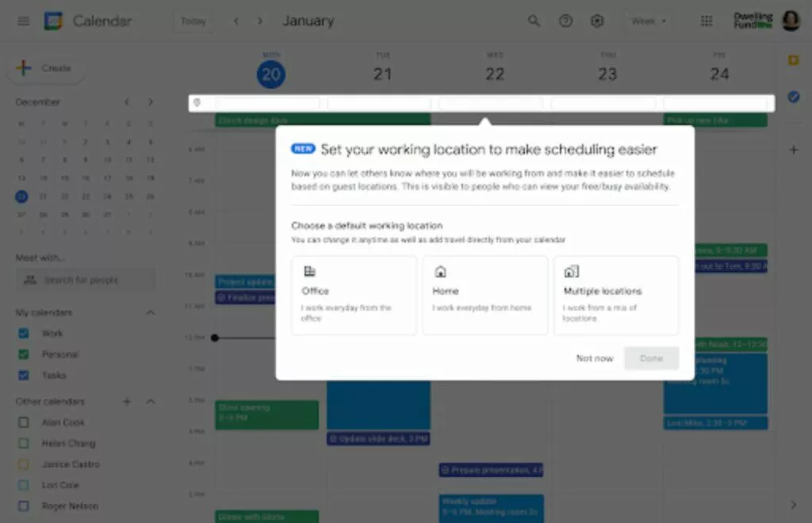Add other calendars plus icon
The image size is (812, 523).
[126, 402]
